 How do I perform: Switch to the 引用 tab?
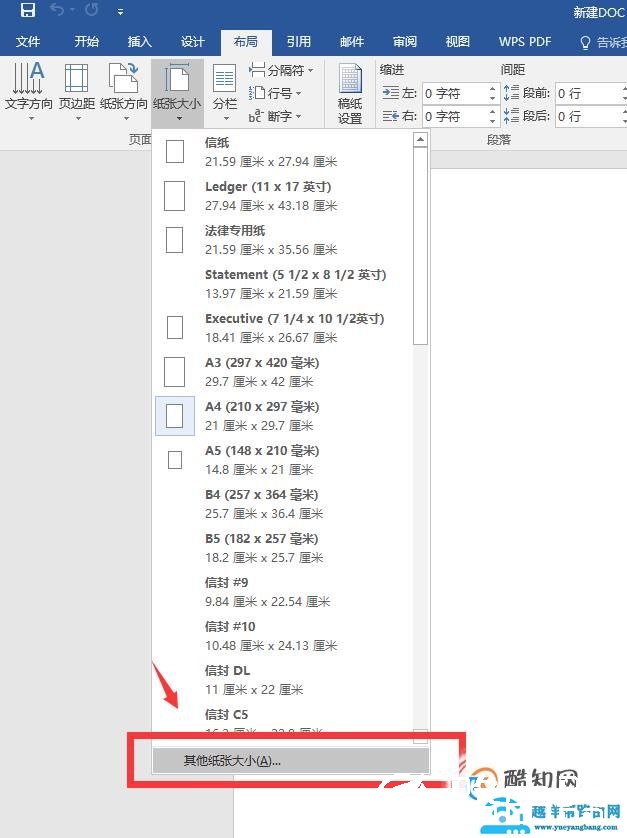point(298,42)
